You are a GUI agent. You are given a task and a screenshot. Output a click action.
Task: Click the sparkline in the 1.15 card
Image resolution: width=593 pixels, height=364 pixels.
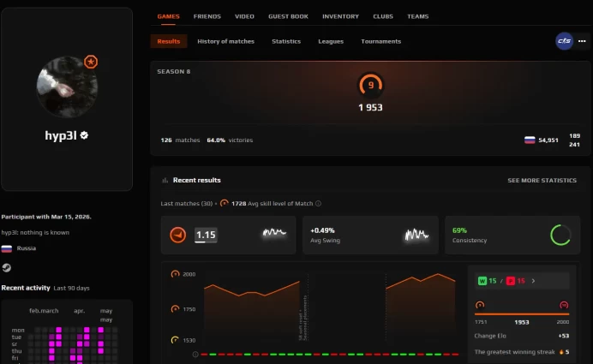(x=274, y=232)
